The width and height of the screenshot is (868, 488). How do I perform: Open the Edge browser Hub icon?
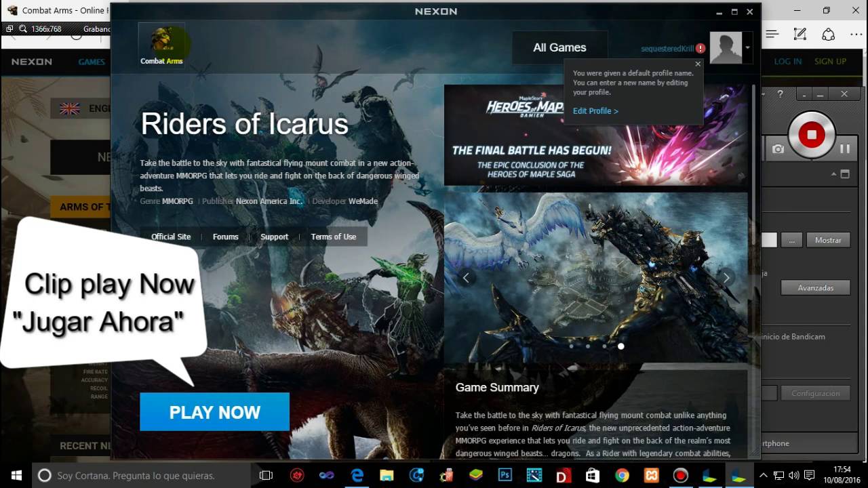(x=772, y=34)
